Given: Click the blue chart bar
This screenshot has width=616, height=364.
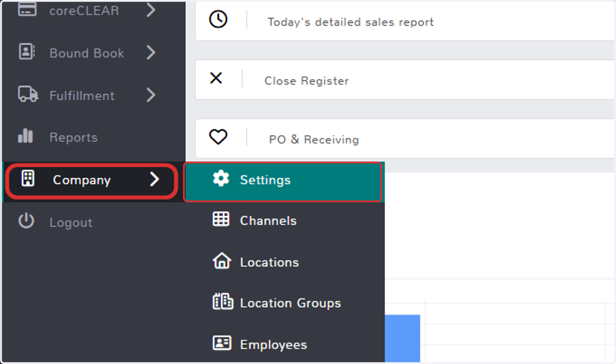Looking at the screenshot, I should click(x=402, y=338).
